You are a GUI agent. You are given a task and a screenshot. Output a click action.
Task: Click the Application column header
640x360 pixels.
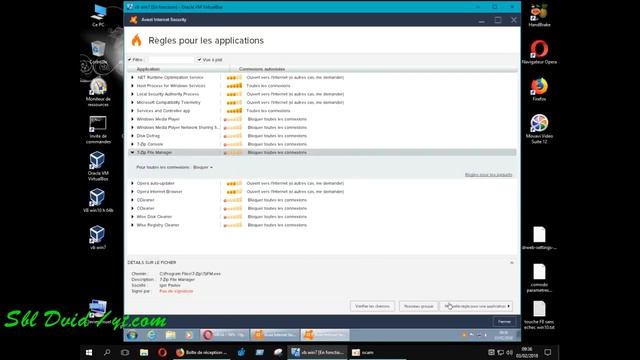point(148,69)
